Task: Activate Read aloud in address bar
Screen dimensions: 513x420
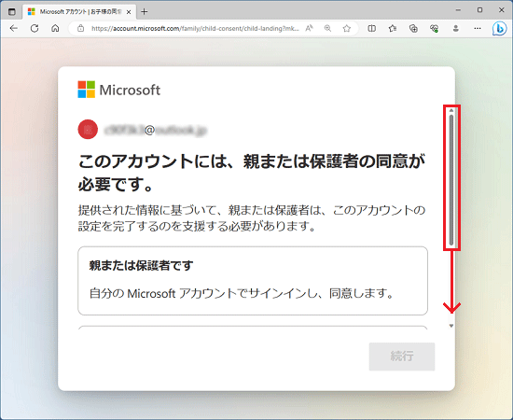Action: click(x=309, y=29)
